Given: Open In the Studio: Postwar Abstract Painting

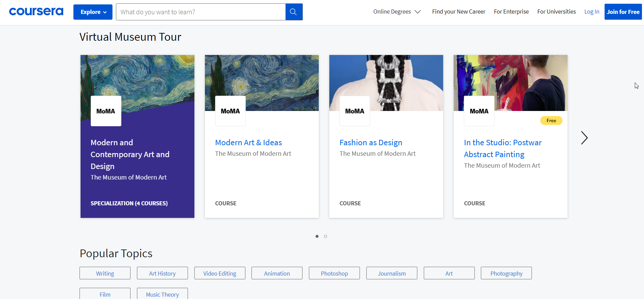Looking at the screenshot, I should (x=503, y=148).
